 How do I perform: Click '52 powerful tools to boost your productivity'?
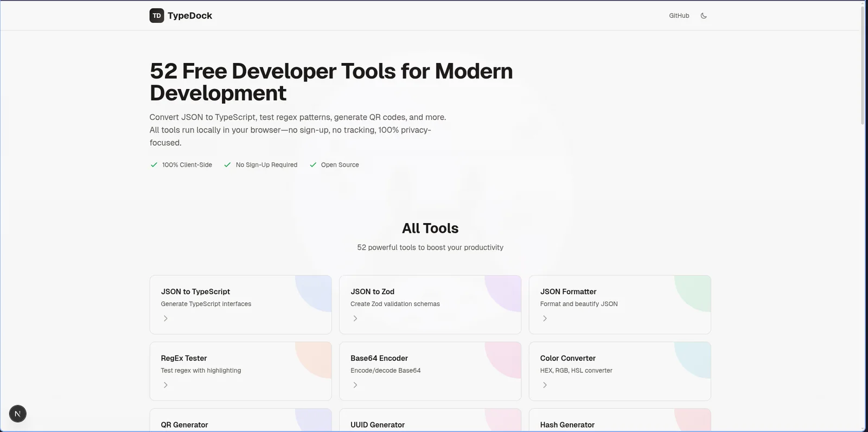coord(430,247)
